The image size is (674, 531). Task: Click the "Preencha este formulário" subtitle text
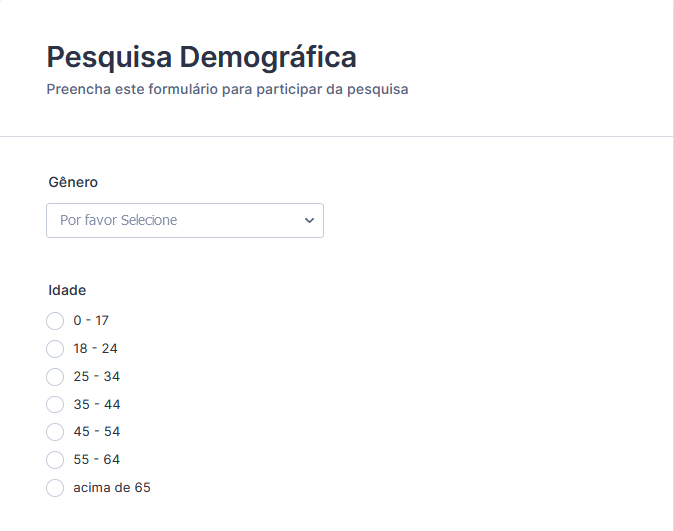tap(227, 89)
